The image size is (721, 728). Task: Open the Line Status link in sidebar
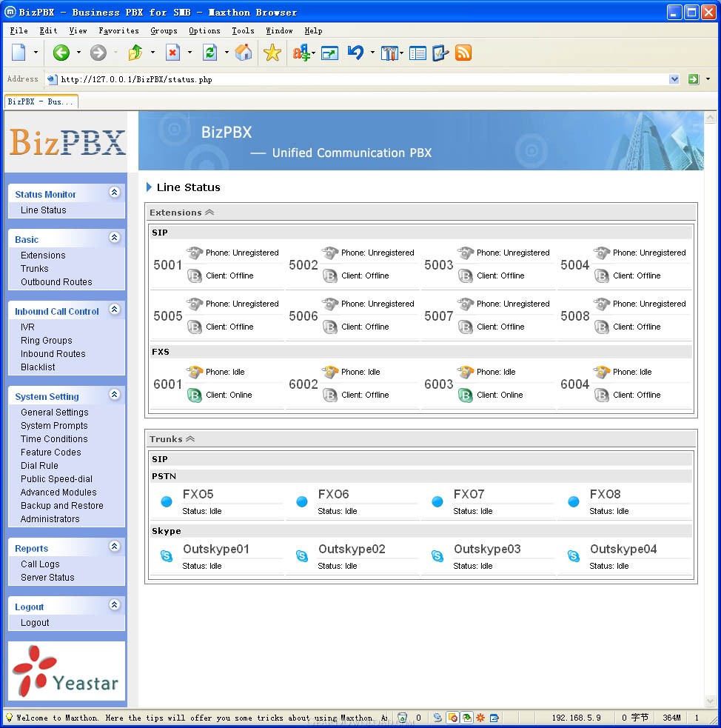(x=44, y=210)
